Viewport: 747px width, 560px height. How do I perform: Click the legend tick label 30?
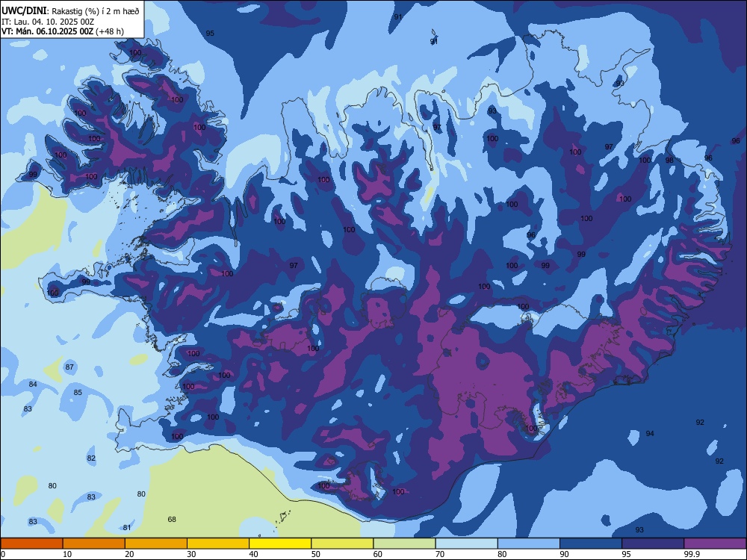pos(191,554)
